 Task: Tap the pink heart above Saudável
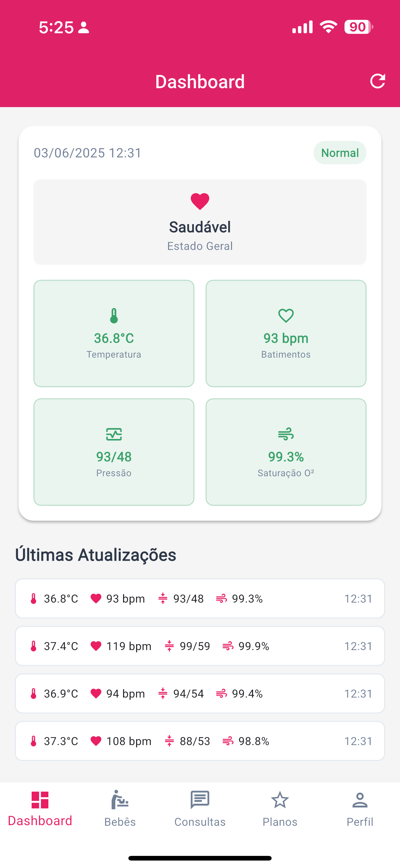200,201
